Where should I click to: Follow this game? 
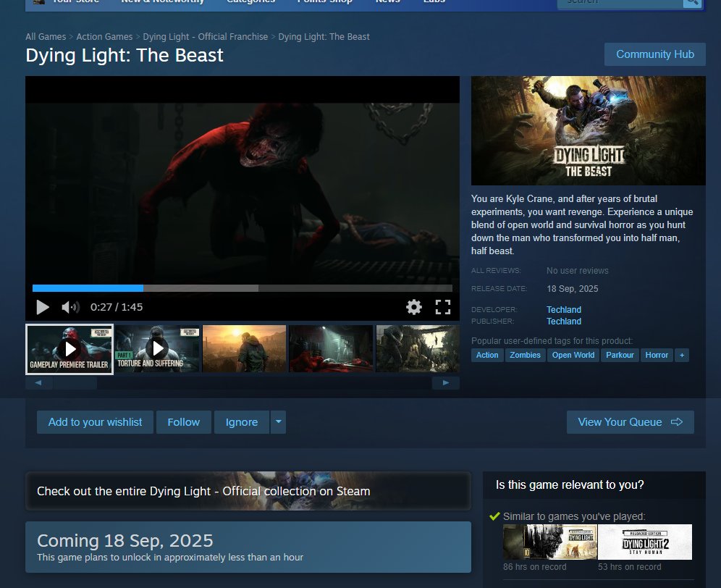(183, 422)
